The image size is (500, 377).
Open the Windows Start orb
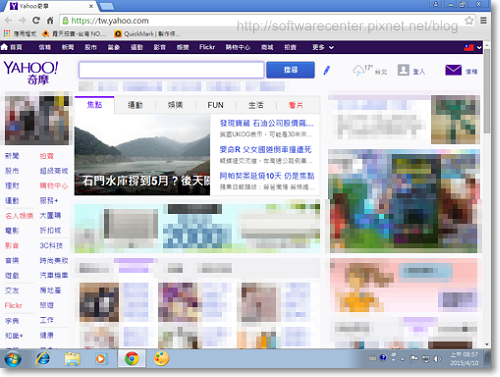coord(13,359)
